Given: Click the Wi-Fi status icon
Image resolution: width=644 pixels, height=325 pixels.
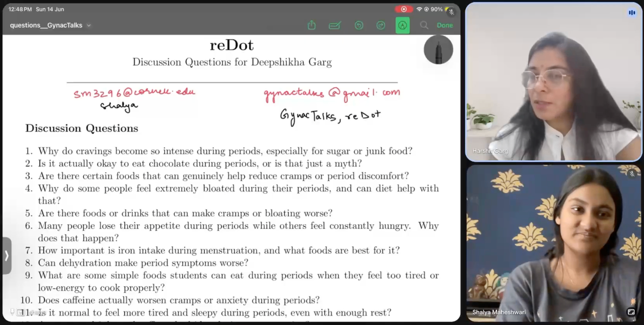Looking at the screenshot, I should click(419, 9).
